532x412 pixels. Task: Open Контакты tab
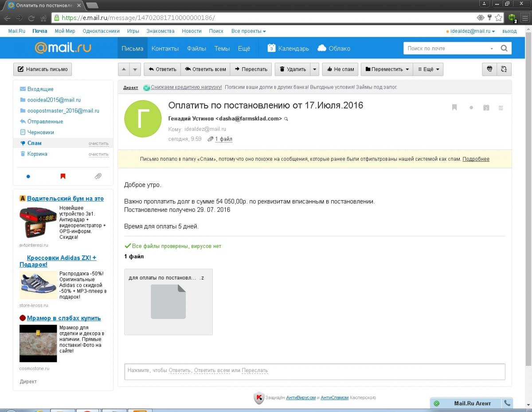(x=165, y=48)
